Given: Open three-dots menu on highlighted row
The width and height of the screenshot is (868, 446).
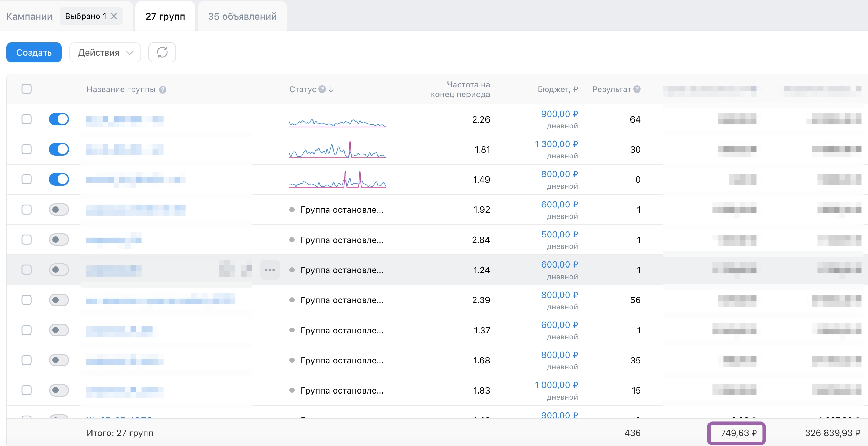Looking at the screenshot, I should click(270, 270).
